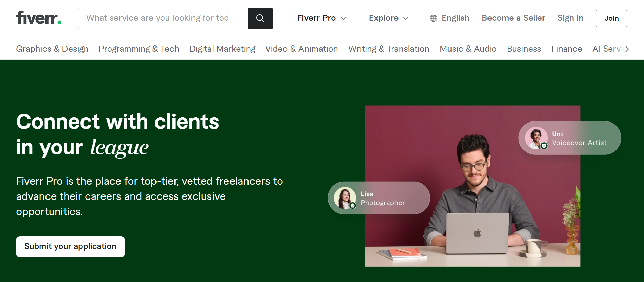Image resolution: width=644 pixels, height=282 pixels.
Task: Open Digital Marketing category
Action: tap(222, 49)
